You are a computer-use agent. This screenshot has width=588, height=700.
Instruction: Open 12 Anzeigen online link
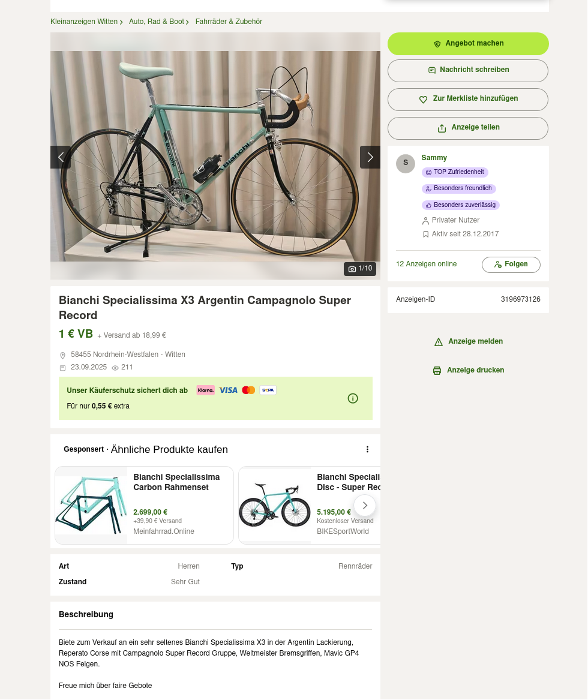click(426, 264)
